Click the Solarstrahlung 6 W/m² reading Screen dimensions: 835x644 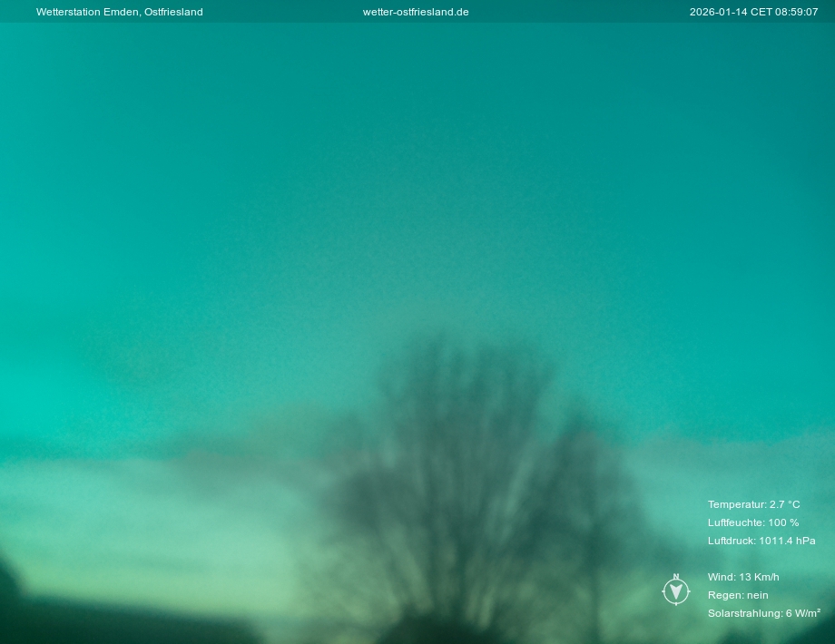coord(763,613)
